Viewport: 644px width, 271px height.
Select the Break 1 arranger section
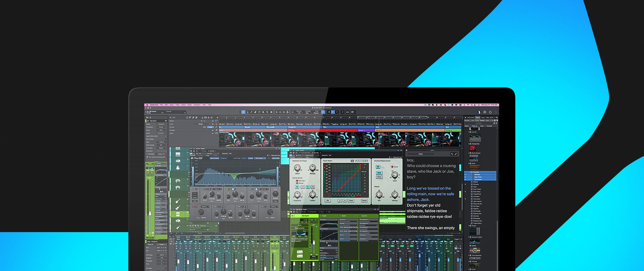(x=361, y=130)
